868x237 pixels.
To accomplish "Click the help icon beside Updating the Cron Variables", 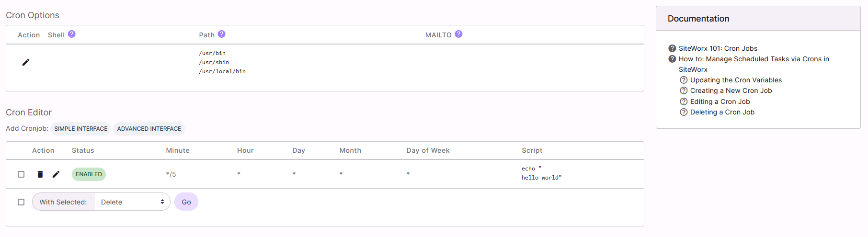I will [x=684, y=80].
